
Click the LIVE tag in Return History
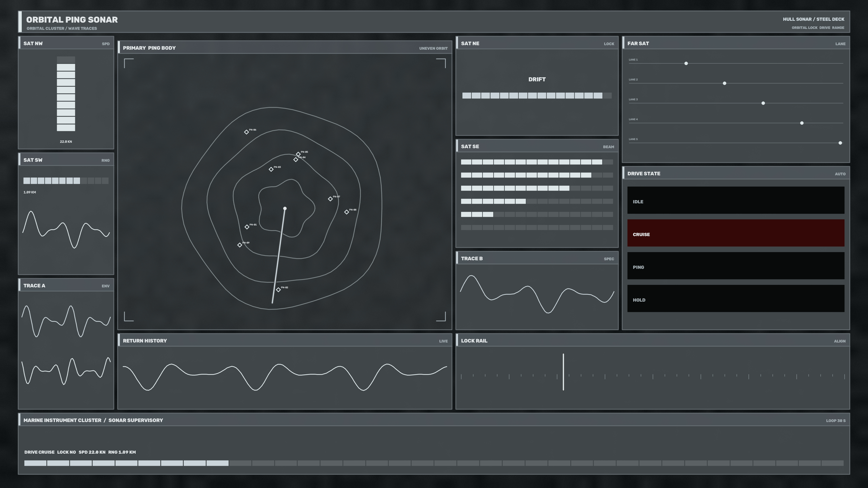tap(443, 341)
